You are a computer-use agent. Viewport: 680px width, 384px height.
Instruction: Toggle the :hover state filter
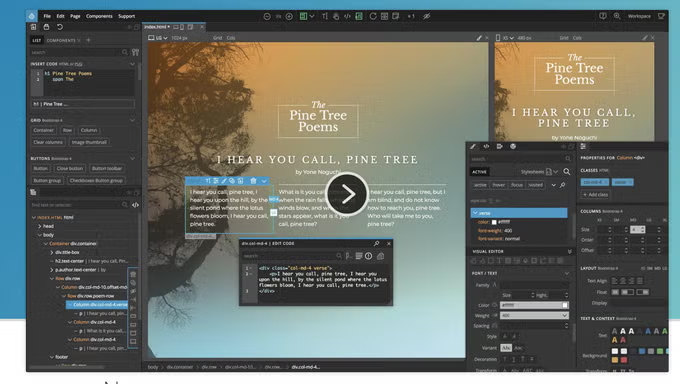498,185
